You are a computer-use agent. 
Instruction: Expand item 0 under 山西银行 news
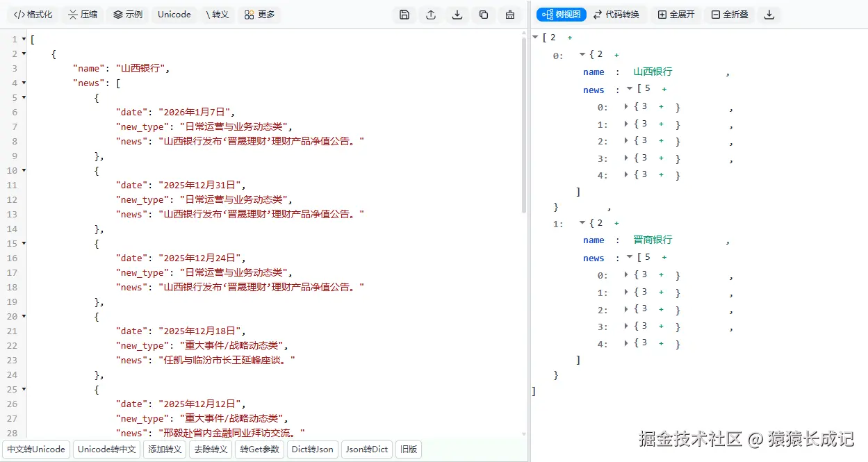pyautogui.click(x=626, y=107)
